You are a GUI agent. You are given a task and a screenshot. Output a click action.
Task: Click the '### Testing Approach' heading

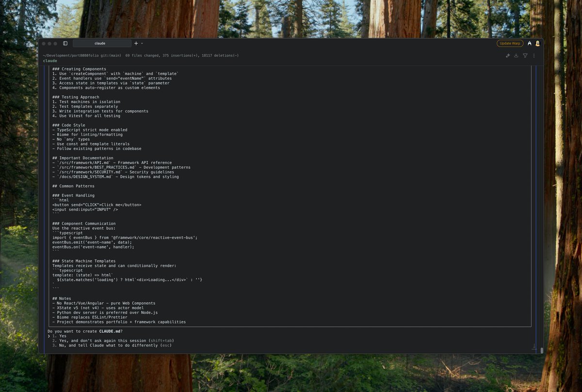[77, 97]
